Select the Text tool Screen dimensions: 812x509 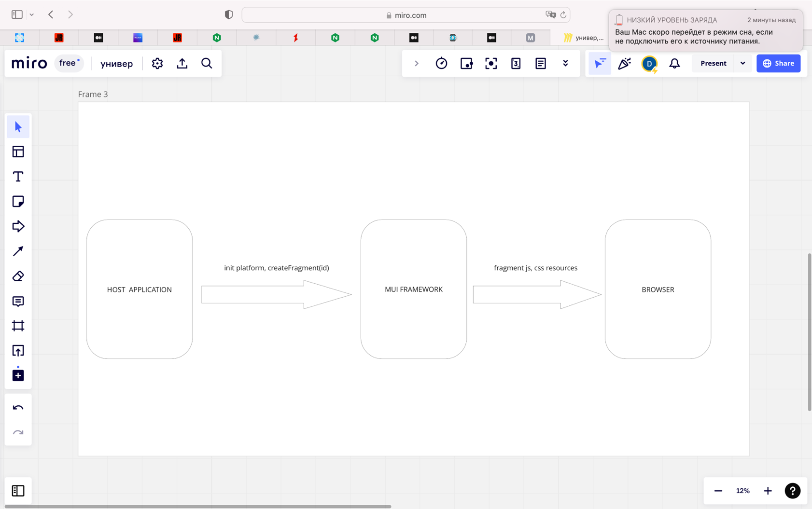(18, 177)
